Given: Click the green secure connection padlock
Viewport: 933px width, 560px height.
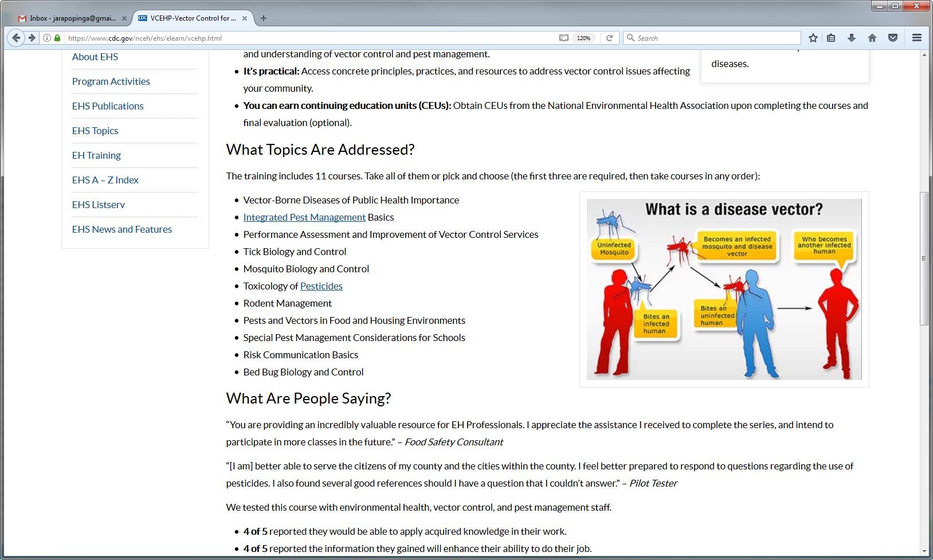Looking at the screenshot, I should [x=57, y=38].
